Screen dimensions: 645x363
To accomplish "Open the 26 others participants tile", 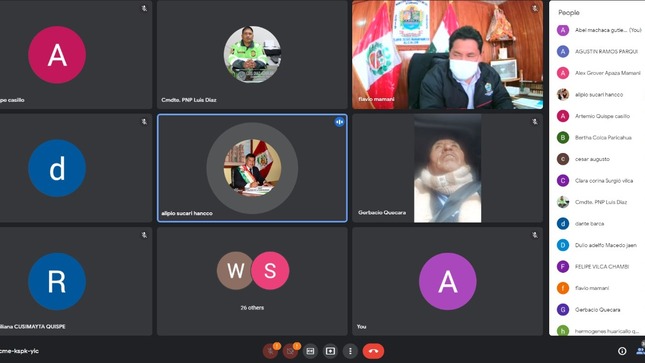I will pos(252,282).
